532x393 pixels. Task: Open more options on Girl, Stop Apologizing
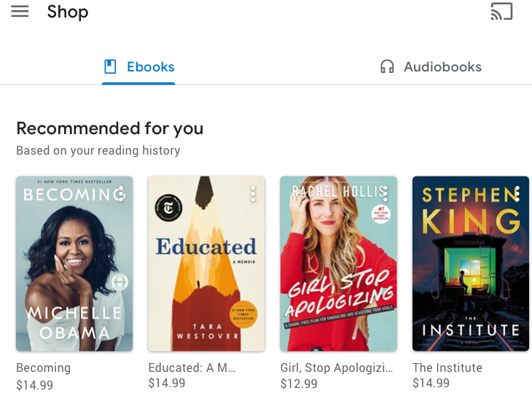point(385,194)
